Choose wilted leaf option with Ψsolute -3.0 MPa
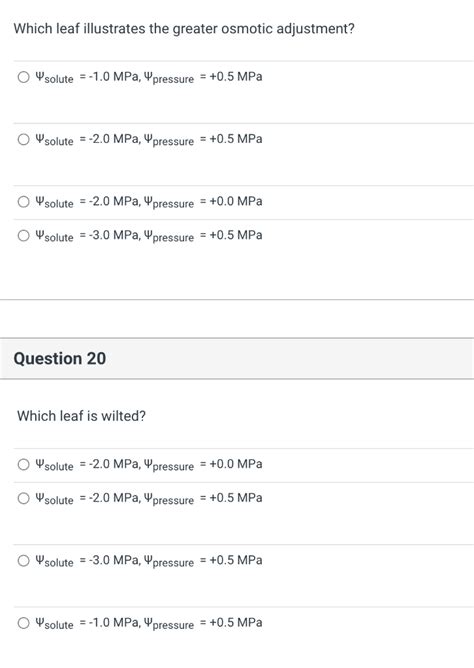474x668 pixels. 23,561
